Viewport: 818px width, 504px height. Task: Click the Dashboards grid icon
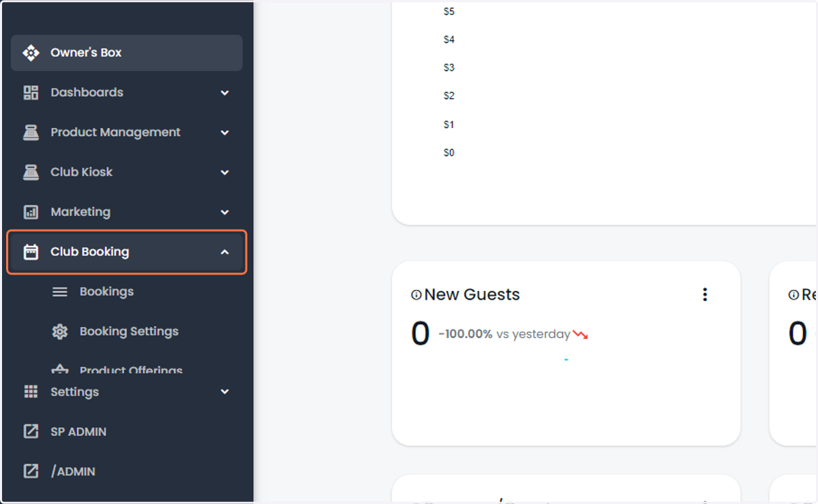point(31,93)
